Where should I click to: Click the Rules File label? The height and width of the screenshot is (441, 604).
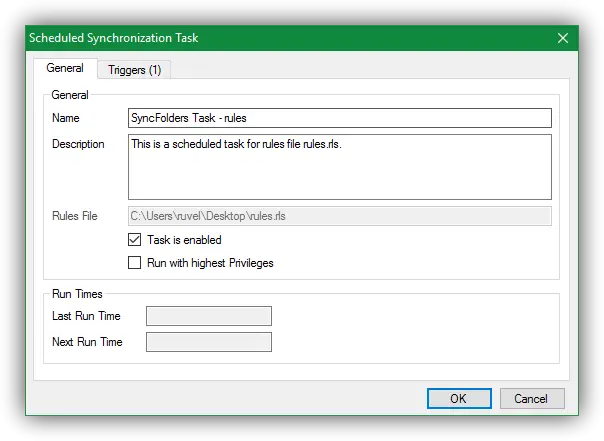75,215
